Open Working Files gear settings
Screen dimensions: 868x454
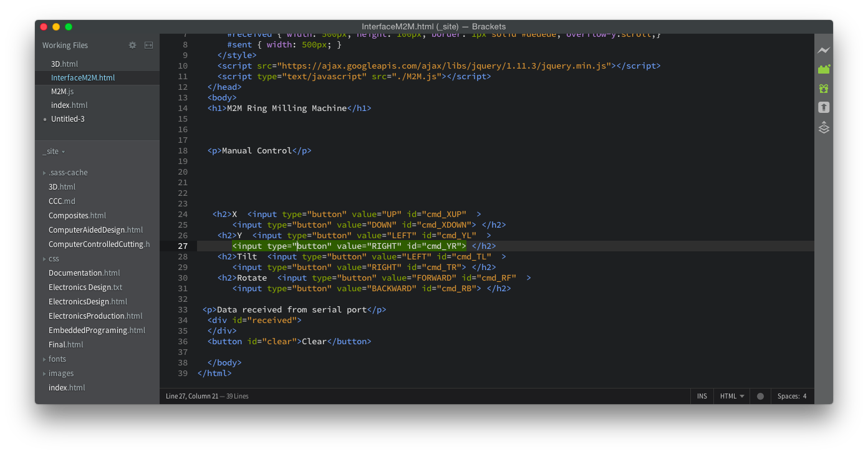coord(132,45)
